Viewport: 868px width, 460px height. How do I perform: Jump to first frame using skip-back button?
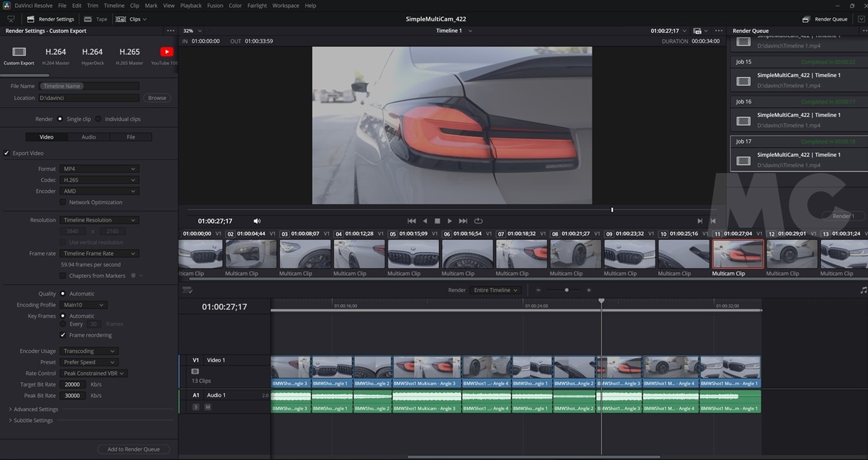(411, 221)
